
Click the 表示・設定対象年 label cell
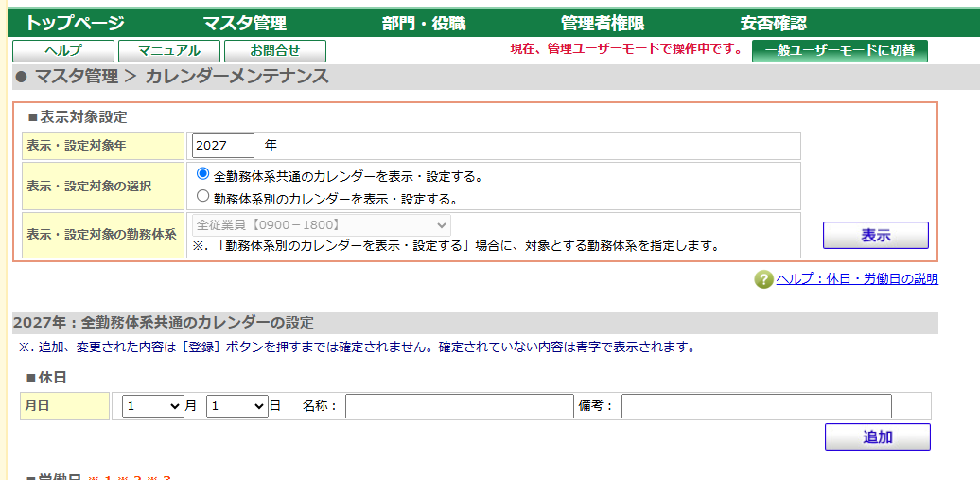pos(103,146)
